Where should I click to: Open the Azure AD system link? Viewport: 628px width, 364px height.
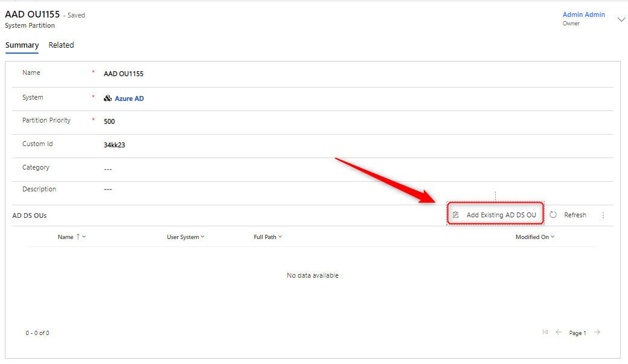(129, 98)
